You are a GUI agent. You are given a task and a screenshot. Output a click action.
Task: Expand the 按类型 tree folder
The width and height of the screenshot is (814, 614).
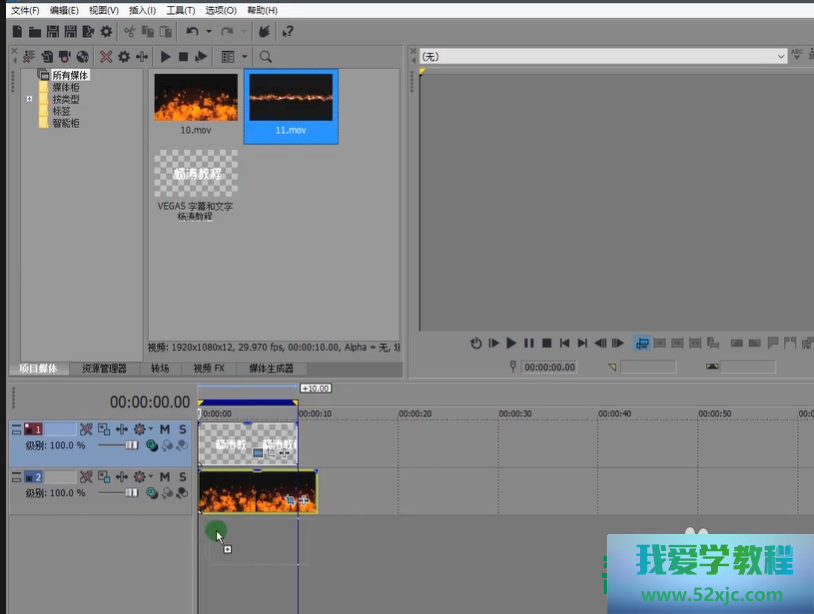tap(30, 99)
